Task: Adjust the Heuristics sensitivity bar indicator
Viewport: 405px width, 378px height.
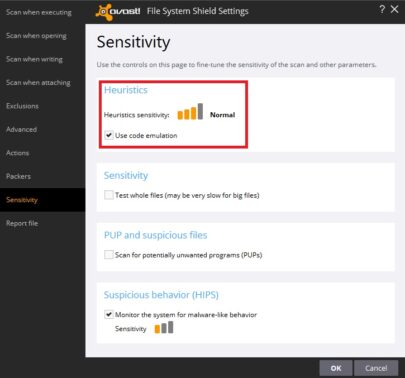Action: (x=190, y=111)
